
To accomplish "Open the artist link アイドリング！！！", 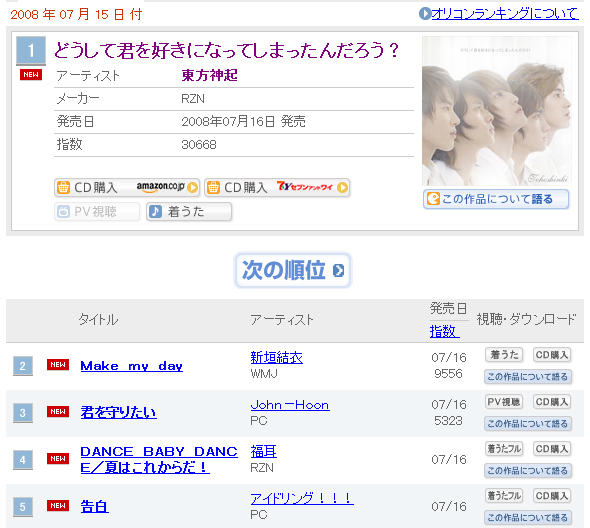I will 302,498.
